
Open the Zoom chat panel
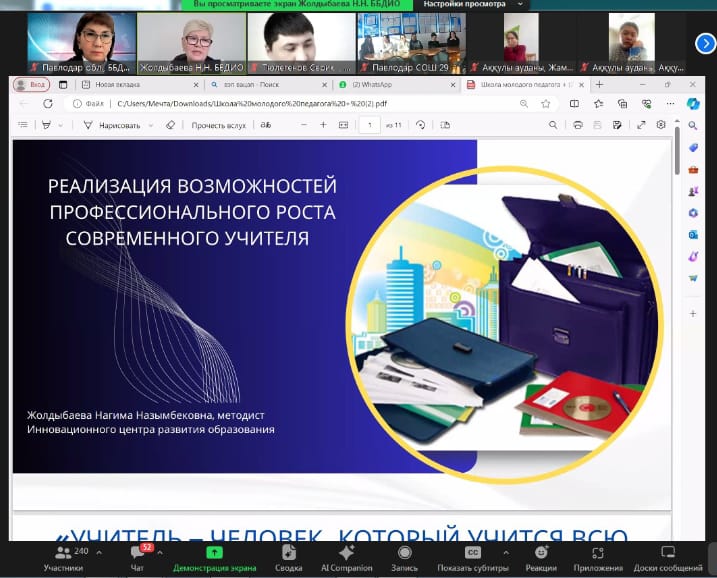point(137,556)
